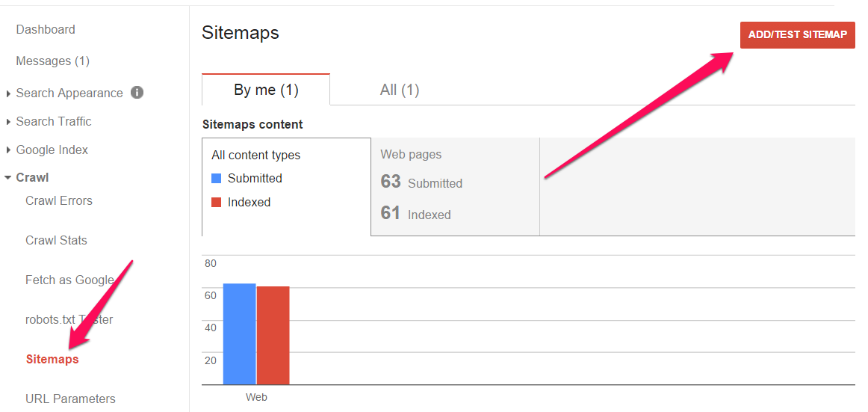Click the Web axis label under chart
The width and height of the screenshot is (868, 412).
click(257, 397)
